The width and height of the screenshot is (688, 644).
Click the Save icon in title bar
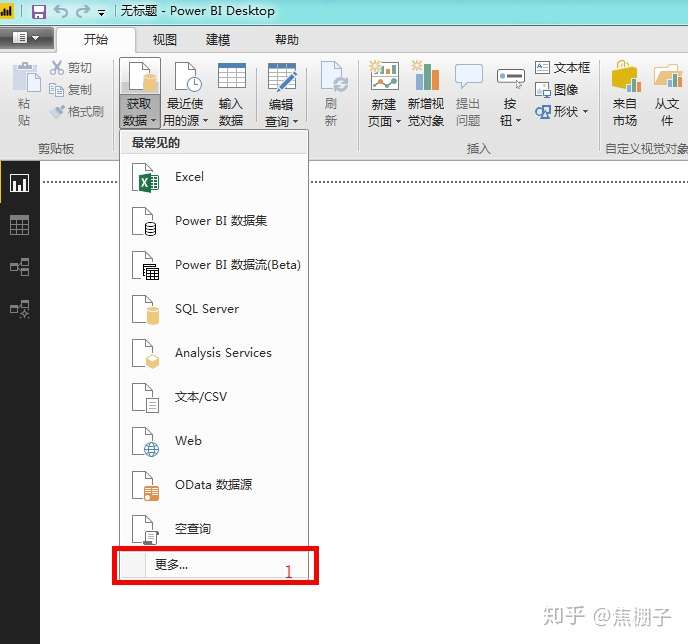click(39, 11)
